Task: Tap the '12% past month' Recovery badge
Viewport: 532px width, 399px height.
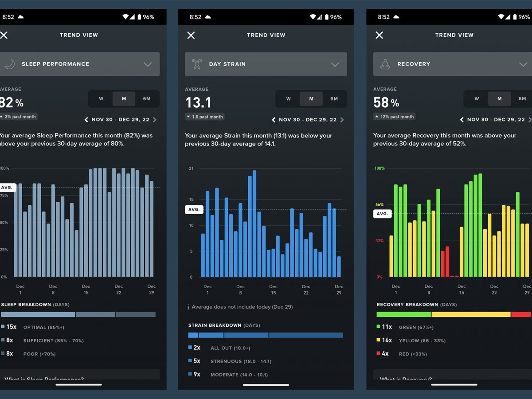Action: point(394,117)
